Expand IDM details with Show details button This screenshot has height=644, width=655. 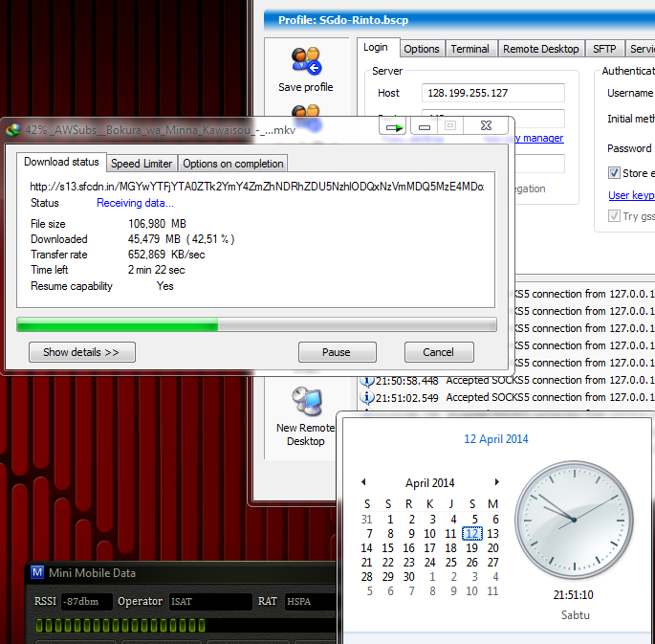coord(82,352)
